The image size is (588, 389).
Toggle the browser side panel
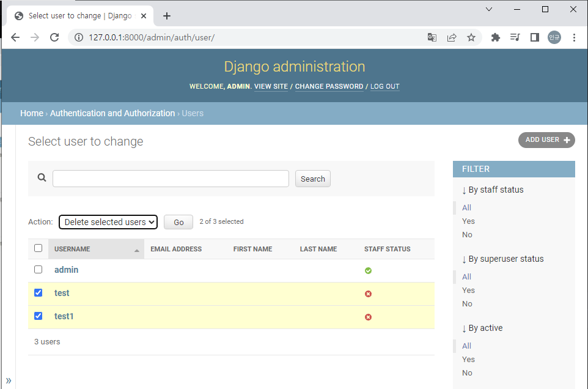(x=534, y=37)
